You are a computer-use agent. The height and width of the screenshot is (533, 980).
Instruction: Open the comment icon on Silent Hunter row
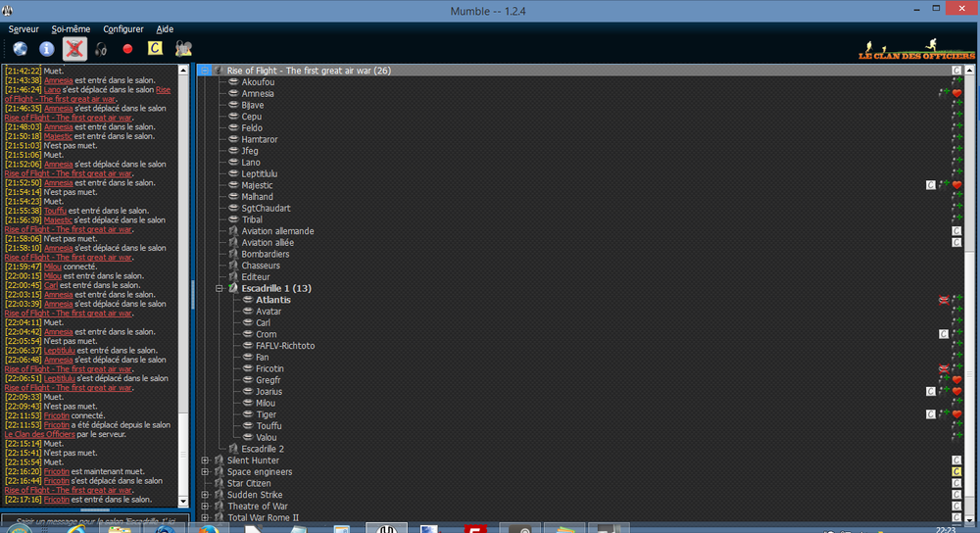(x=956, y=460)
